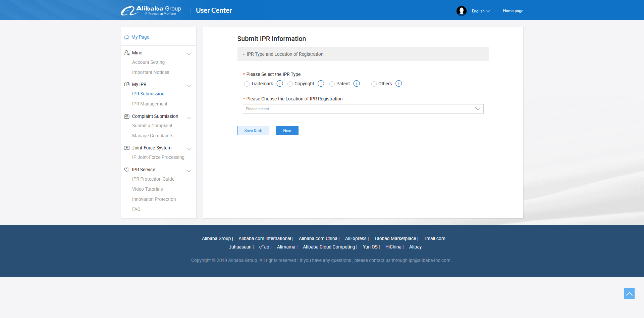This screenshot has height=318, width=644.
Task: Click the back-to-top arrow button
Action: tap(630, 293)
